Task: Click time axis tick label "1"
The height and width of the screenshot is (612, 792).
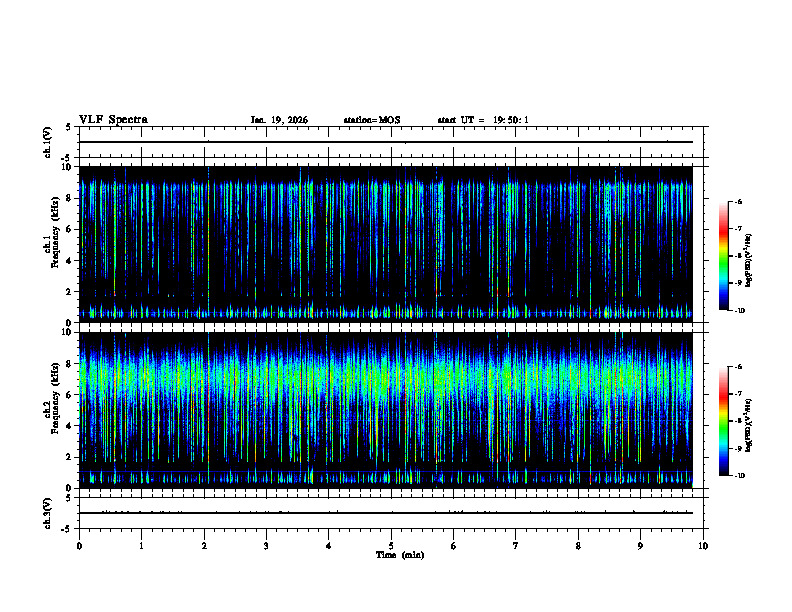Action: coord(141,546)
